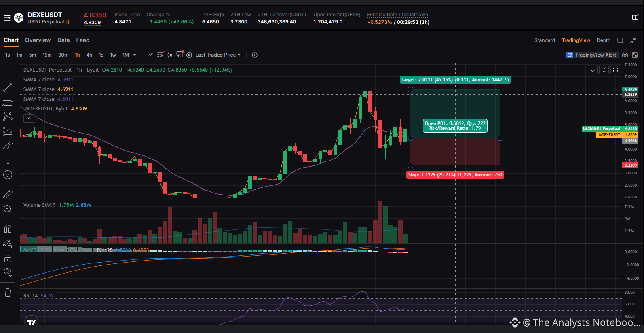Take a chart snapshot with camera icon
Screen dimensions: 644x333
625,55
